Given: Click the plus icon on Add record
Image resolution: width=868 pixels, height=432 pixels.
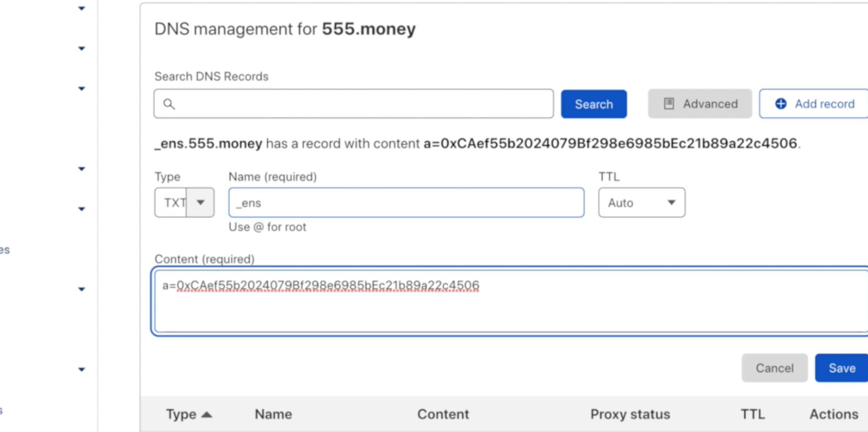Looking at the screenshot, I should [780, 104].
